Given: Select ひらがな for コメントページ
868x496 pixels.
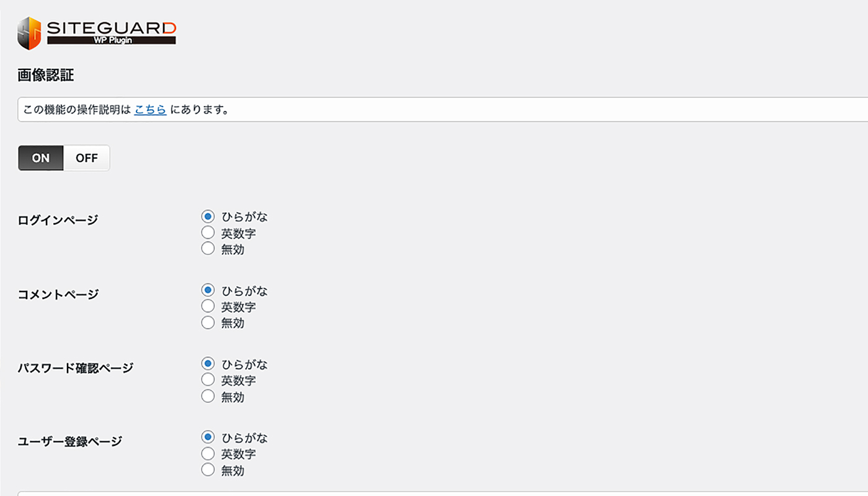Looking at the screenshot, I should coord(208,290).
